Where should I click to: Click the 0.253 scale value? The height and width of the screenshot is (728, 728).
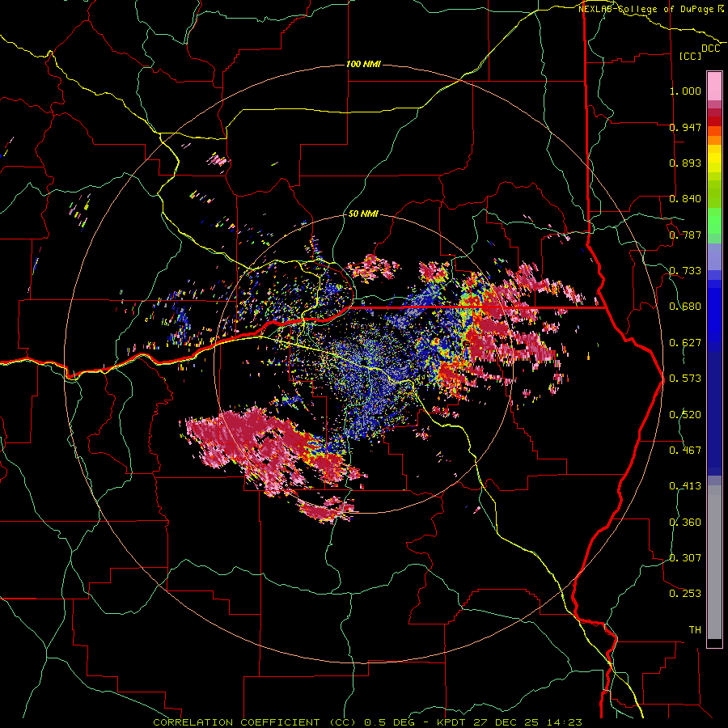[685, 594]
